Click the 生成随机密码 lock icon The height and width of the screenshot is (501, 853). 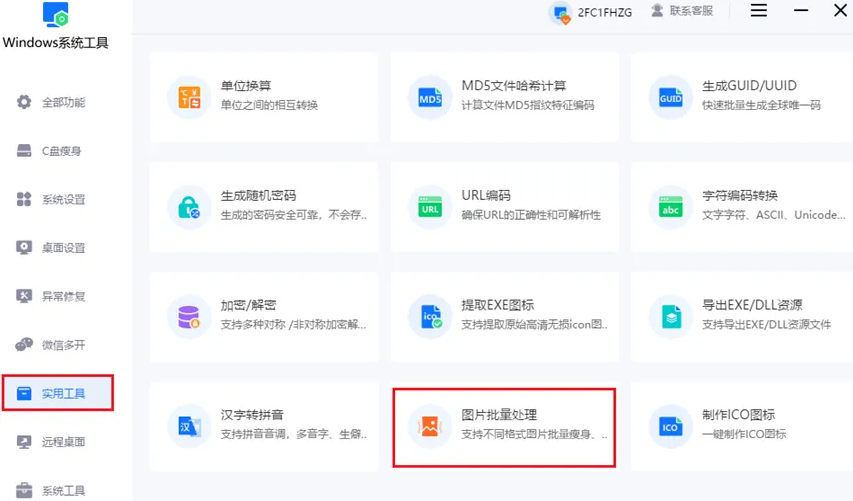[x=189, y=208]
